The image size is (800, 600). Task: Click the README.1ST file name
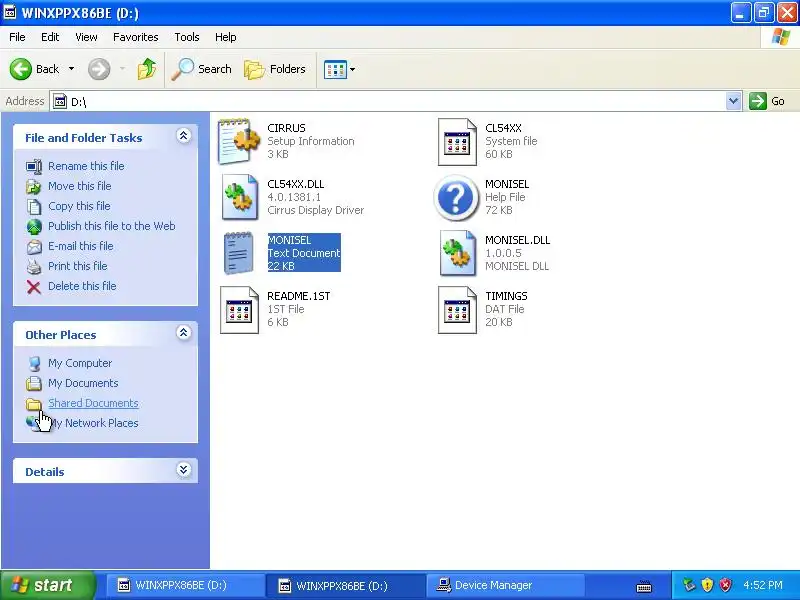[298, 296]
